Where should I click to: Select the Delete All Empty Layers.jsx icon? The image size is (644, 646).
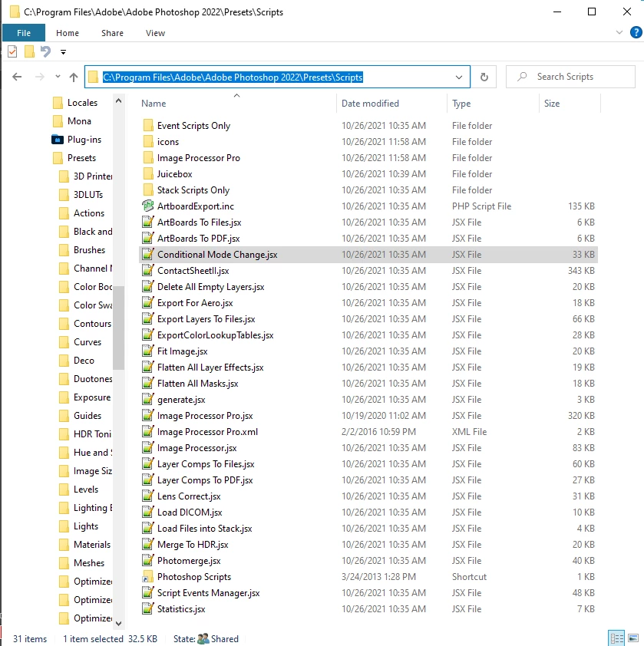[x=148, y=286]
